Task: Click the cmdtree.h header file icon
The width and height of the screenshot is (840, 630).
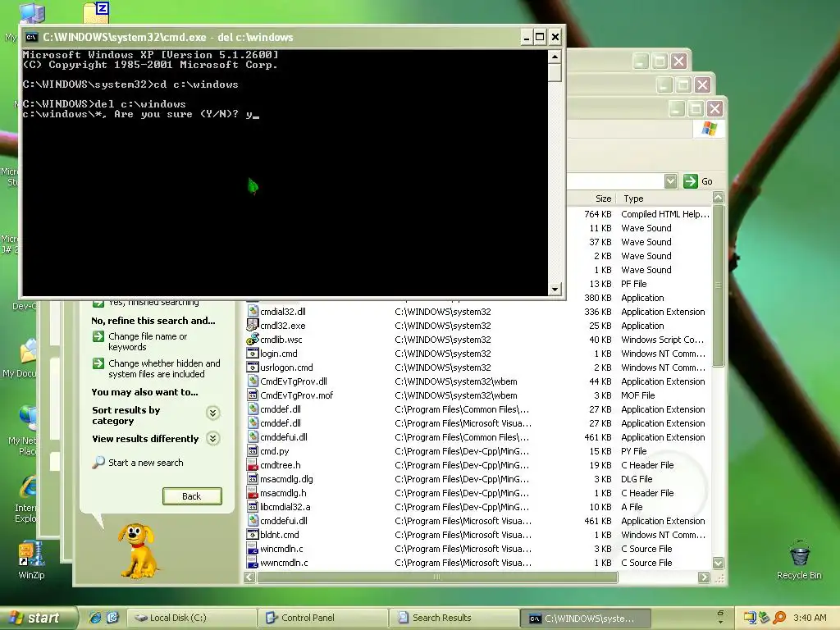Action: (x=253, y=464)
